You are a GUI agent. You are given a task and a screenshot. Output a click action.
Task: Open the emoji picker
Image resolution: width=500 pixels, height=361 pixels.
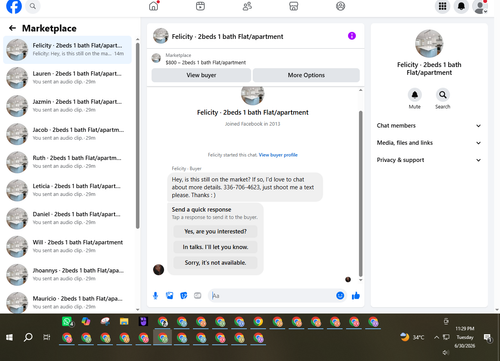click(340, 296)
